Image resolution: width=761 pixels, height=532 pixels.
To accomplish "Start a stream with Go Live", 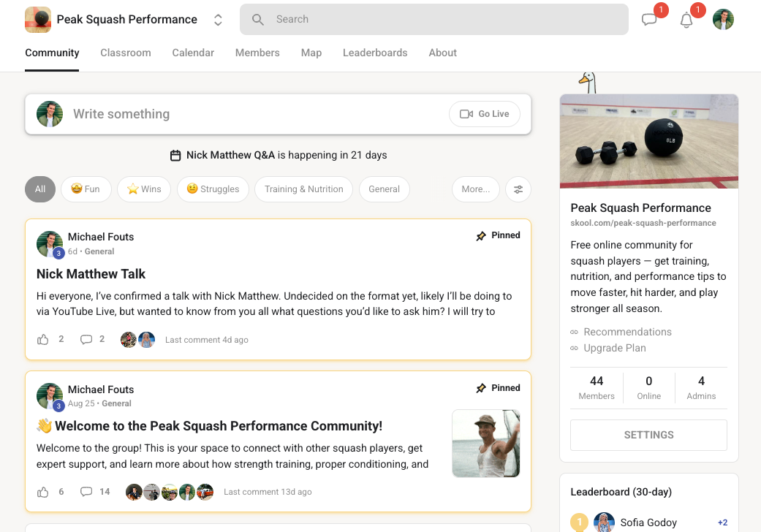I will click(x=485, y=114).
